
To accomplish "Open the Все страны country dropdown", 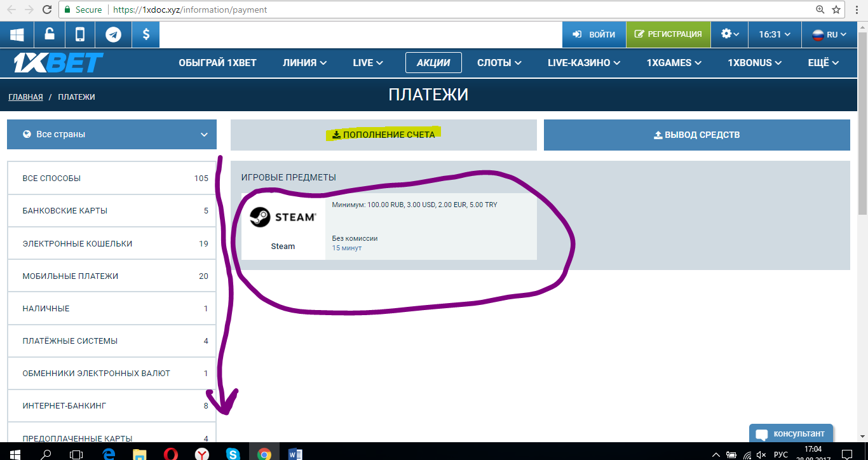I will coord(112,135).
